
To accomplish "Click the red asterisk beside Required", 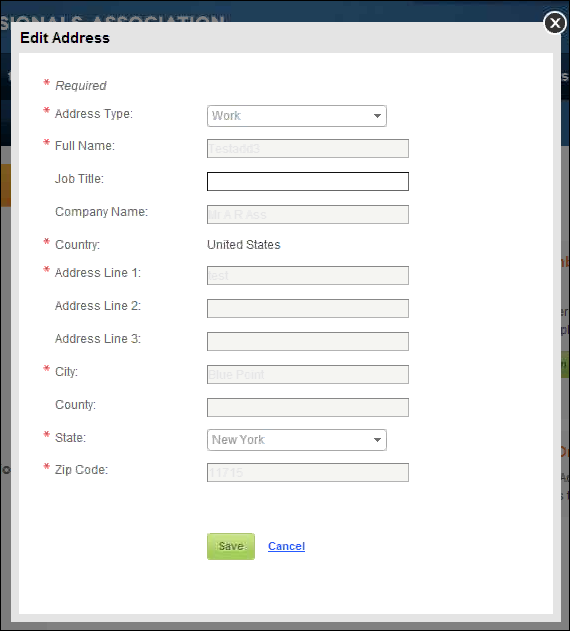I will (47, 83).
